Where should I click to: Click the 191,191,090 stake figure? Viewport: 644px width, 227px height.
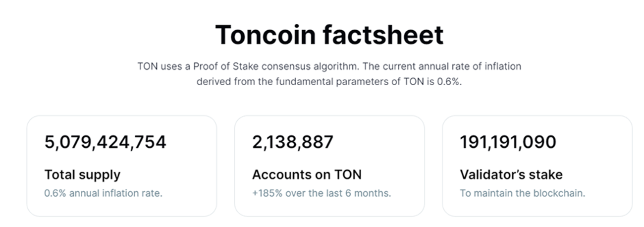tap(508, 143)
